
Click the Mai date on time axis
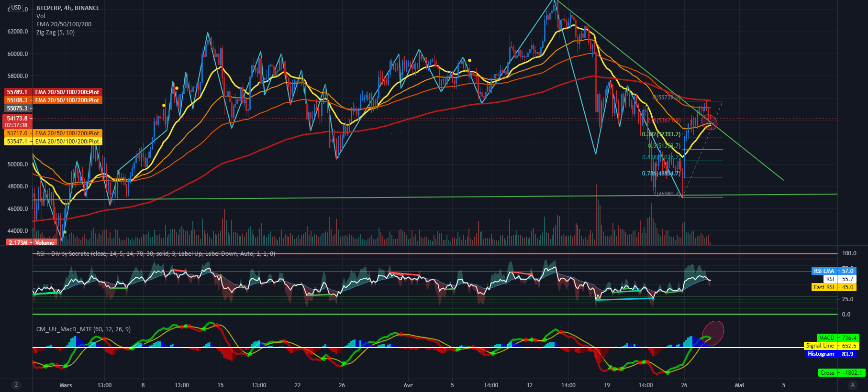tap(739, 385)
